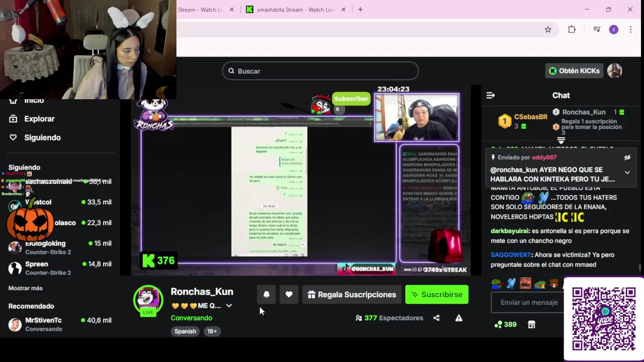Image resolution: width=644 pixels, height=362 pixels.
Task: Click the Enviar un mensaje chat input
Action: coord(528,302)
